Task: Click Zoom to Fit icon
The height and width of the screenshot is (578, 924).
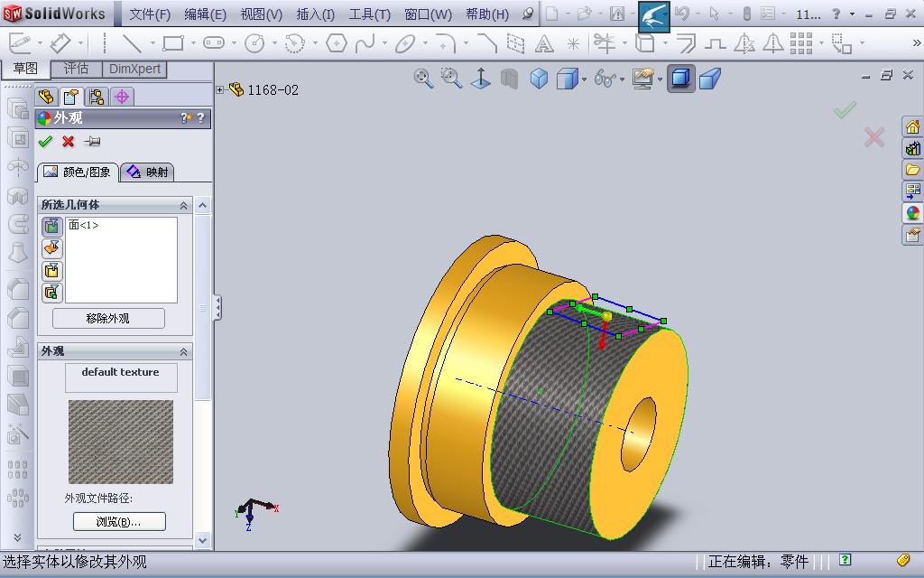Action: [x=423, y=78]
